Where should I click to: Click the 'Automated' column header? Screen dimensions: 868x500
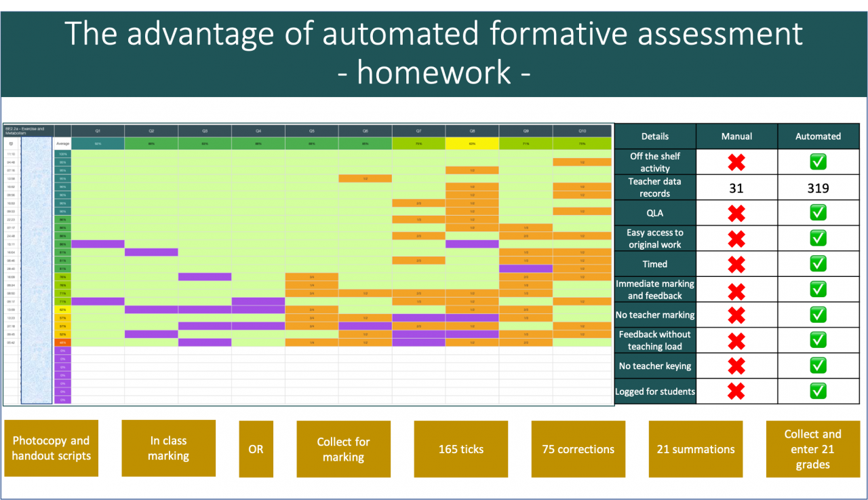(x=818, y=136)
